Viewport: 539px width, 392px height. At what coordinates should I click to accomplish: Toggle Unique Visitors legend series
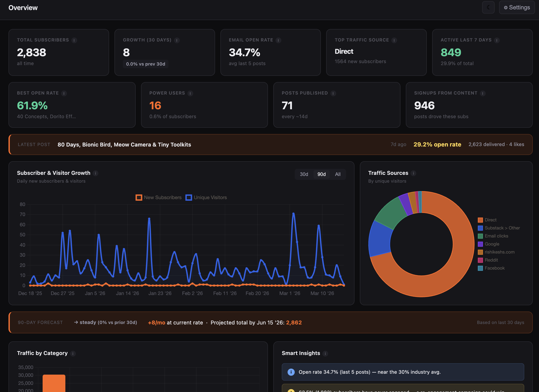click(206, 197)
